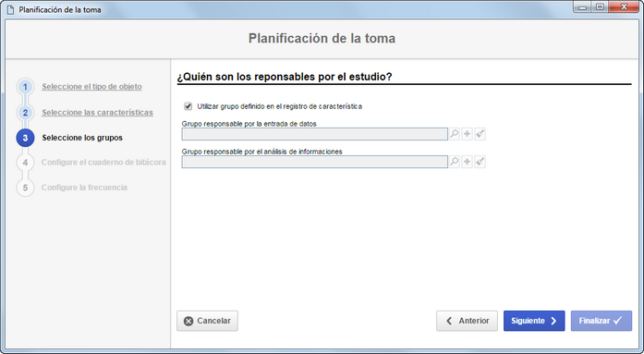Screen dimensions: 644x354
Task: Click add icon for information analysis group
Action: (467, 162)
